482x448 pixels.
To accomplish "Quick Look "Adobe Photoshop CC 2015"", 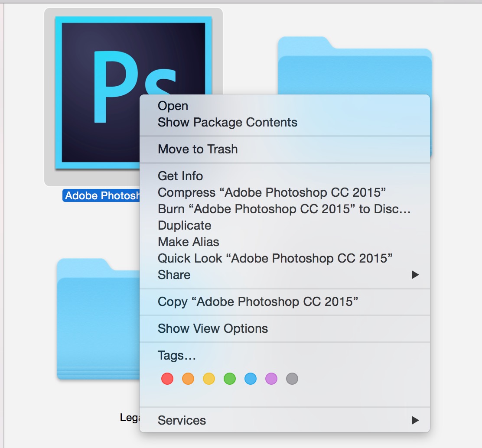I will point(285,258).
